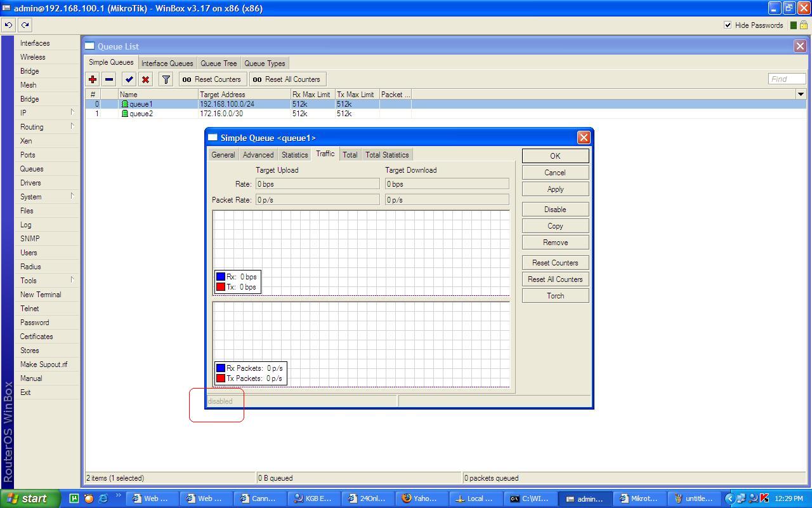
Task: Expand the Routing submenu
Action: point(72,126)
